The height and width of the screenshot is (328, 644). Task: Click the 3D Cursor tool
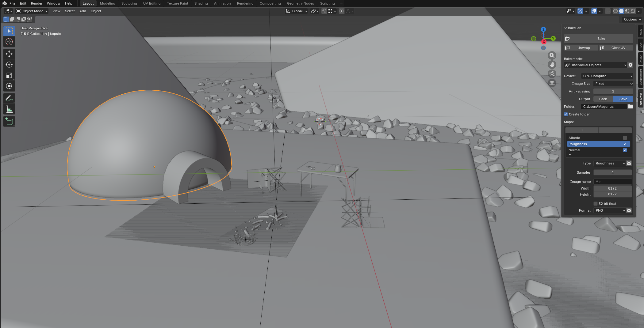click(9, 42)
